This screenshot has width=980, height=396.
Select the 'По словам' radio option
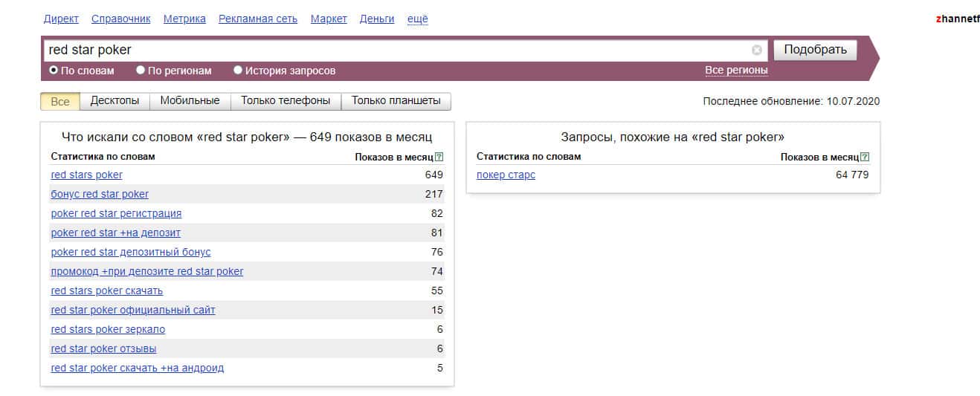click(x=54, y=71)
